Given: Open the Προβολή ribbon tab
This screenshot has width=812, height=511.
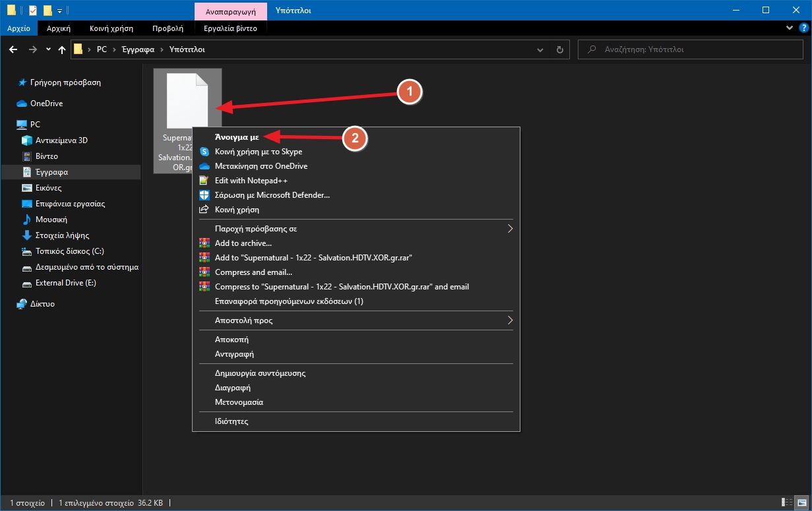Looking at the screenshot, I should tap(168, 28).
